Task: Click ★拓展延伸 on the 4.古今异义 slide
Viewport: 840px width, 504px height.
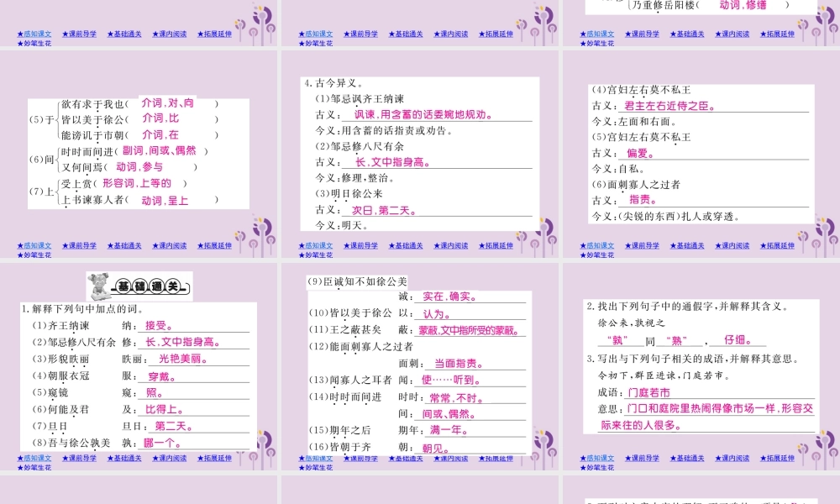Action: pyautogui.click(x=496, y=246)
